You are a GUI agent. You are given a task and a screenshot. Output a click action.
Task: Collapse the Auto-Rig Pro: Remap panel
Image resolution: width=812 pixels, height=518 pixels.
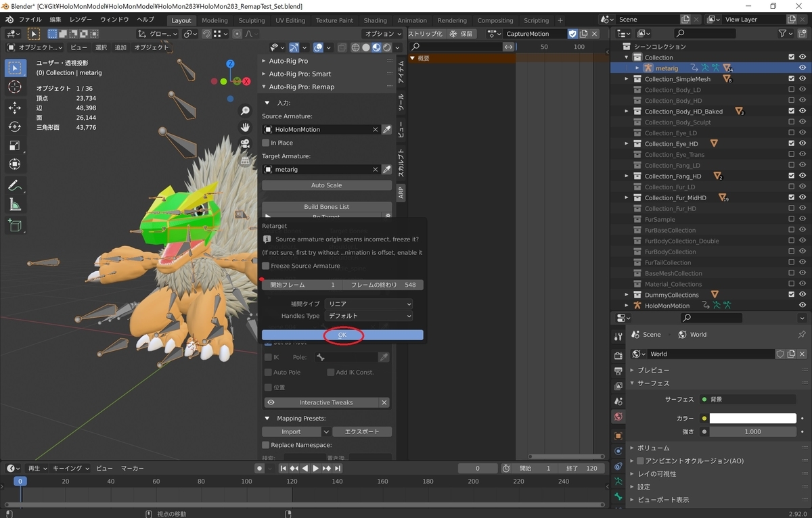(264, 87)
